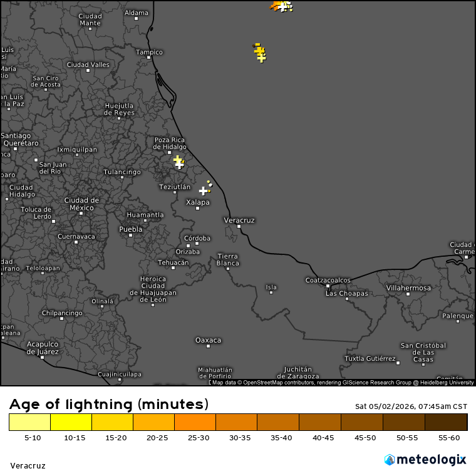Click the Córdoba label
This screenshot has width=476, height=476.
point(197,238)
